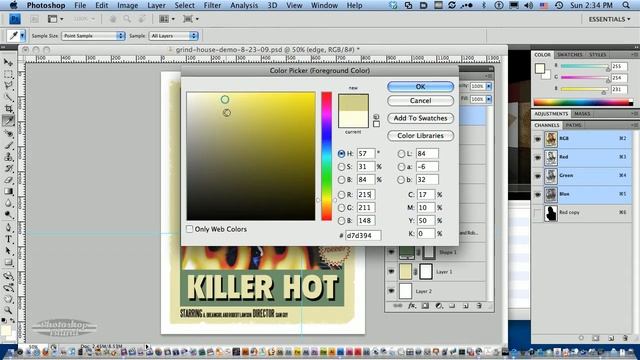Enable the Only Web Colors checkbox
640x360 pixels.
[189, 229]
